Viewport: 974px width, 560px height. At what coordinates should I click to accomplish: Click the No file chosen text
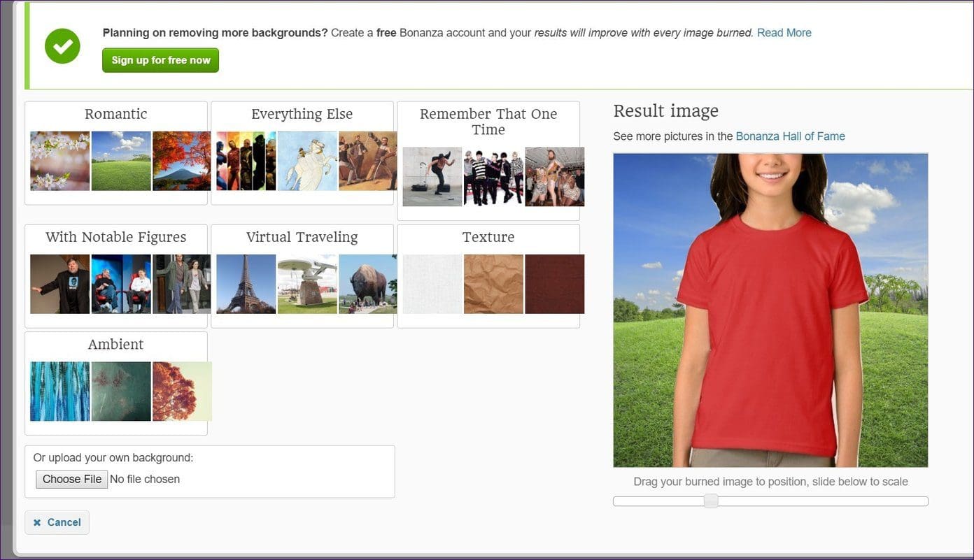point(145,479)
